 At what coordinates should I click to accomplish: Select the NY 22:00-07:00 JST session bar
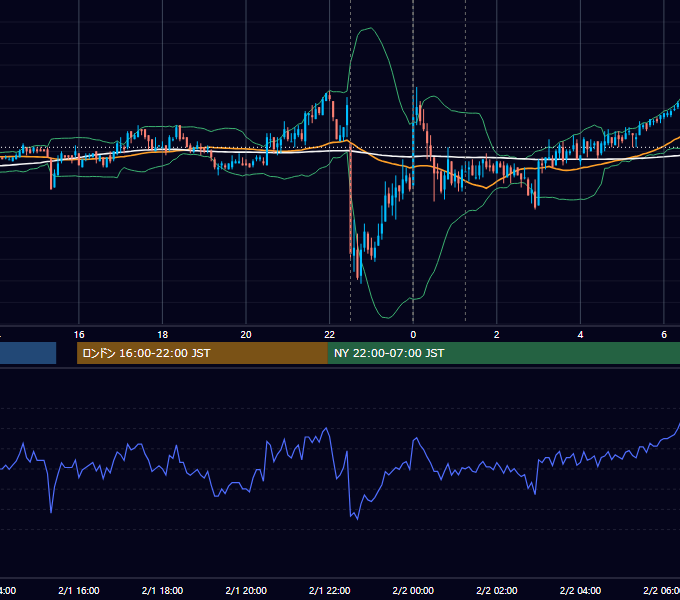503,353
